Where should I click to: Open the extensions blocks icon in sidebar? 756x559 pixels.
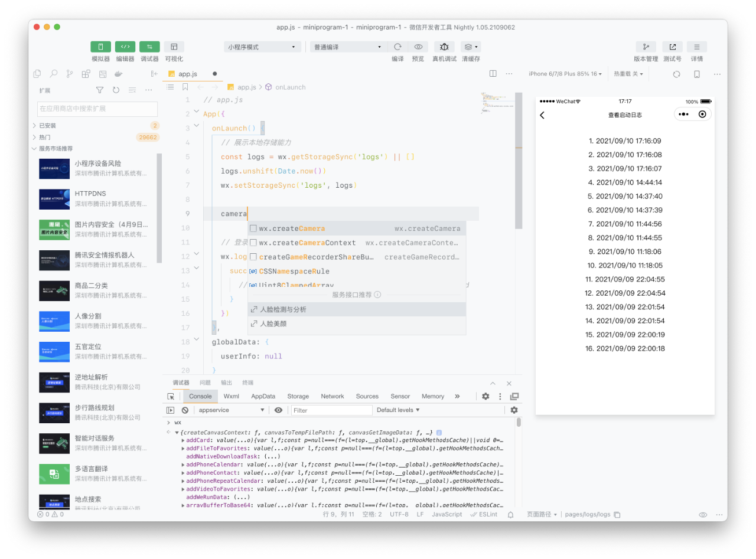[86, 74]
